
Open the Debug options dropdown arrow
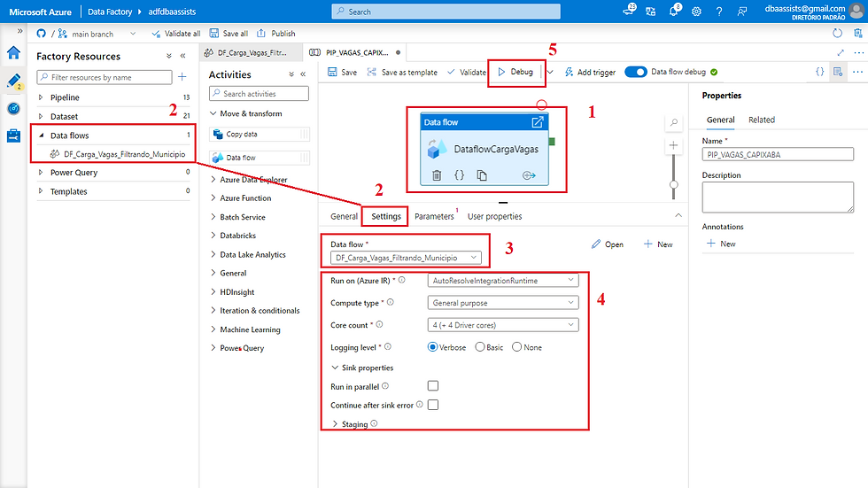550,72
